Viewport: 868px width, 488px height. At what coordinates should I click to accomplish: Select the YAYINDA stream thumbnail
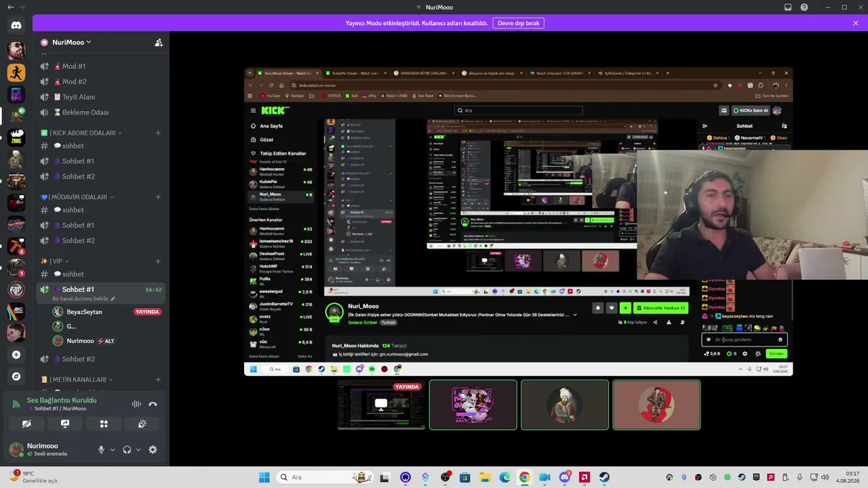(x=381, y=405)
